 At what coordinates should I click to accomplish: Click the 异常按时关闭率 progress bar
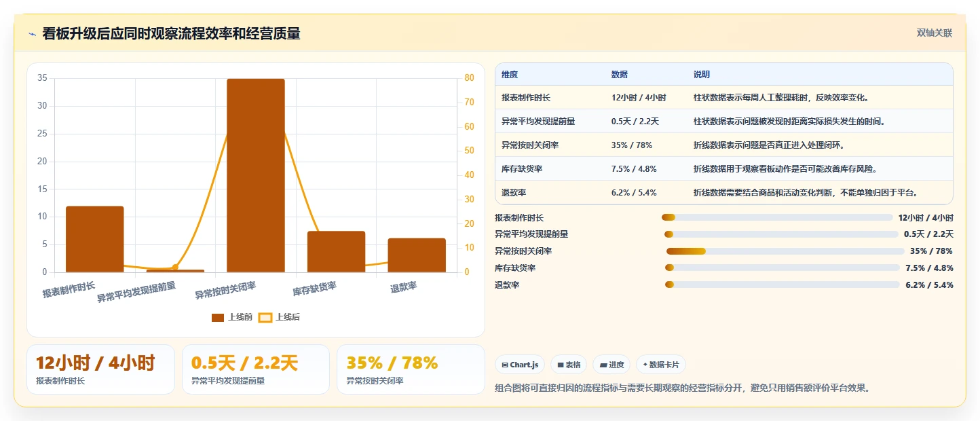pos(785,251)
